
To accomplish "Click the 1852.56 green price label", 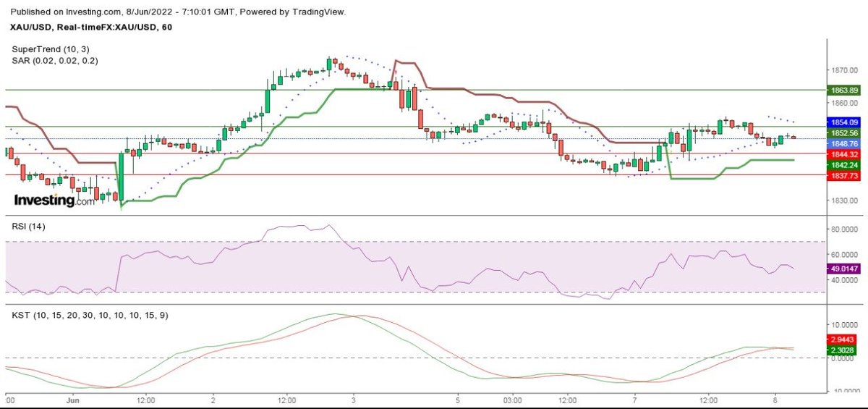I will [x=843, y=133].
